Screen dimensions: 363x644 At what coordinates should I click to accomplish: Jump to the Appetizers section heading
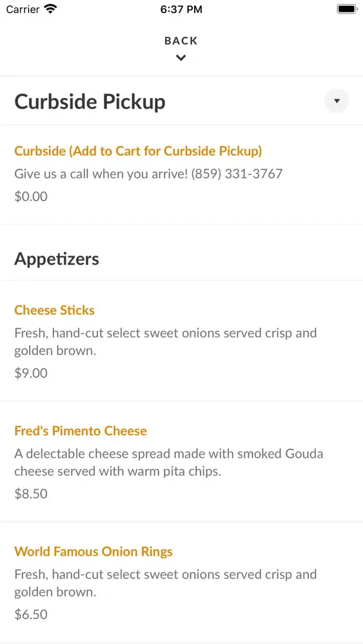(x=57, y=259)
